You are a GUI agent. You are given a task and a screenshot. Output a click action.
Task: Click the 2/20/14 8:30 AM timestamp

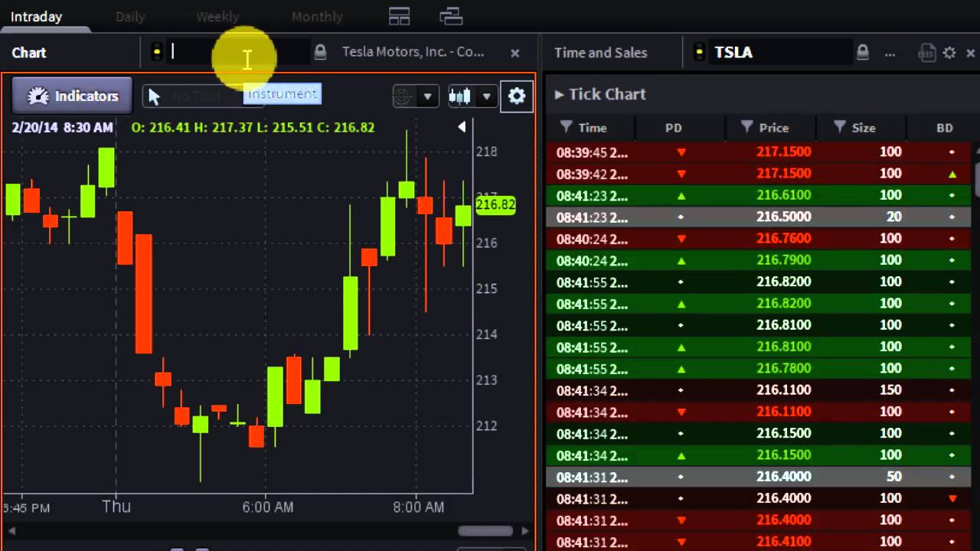tap(62, 127)
